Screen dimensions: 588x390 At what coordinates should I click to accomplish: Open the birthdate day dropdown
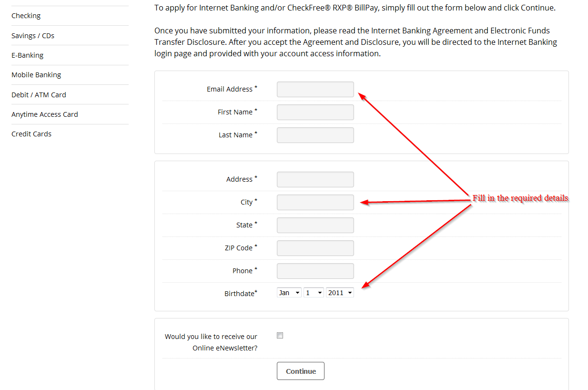click(314, 293)
